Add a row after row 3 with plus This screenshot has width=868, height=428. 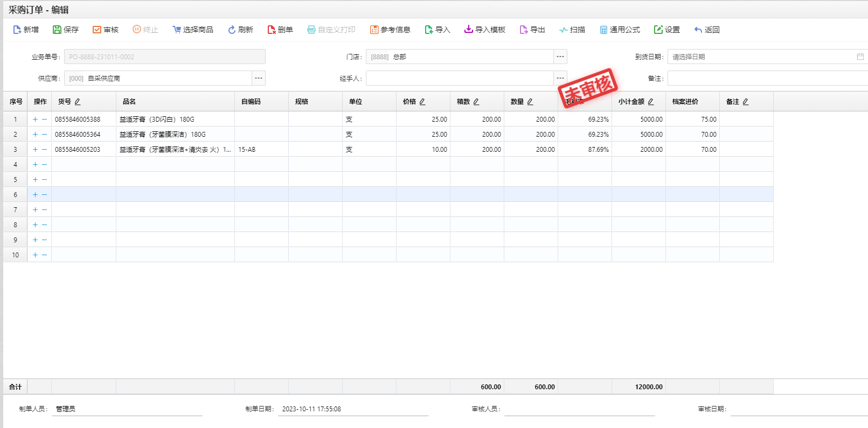click(x=35, y=150)
